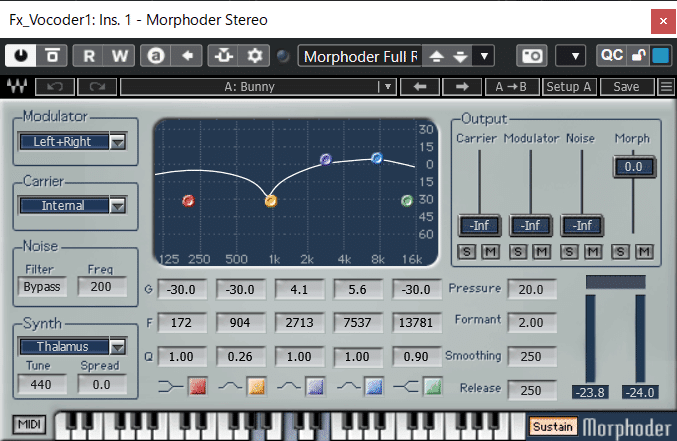Viewport: 677px width, 441px height.
Task: Mute the Carrier output
Action: coord(490,252)
